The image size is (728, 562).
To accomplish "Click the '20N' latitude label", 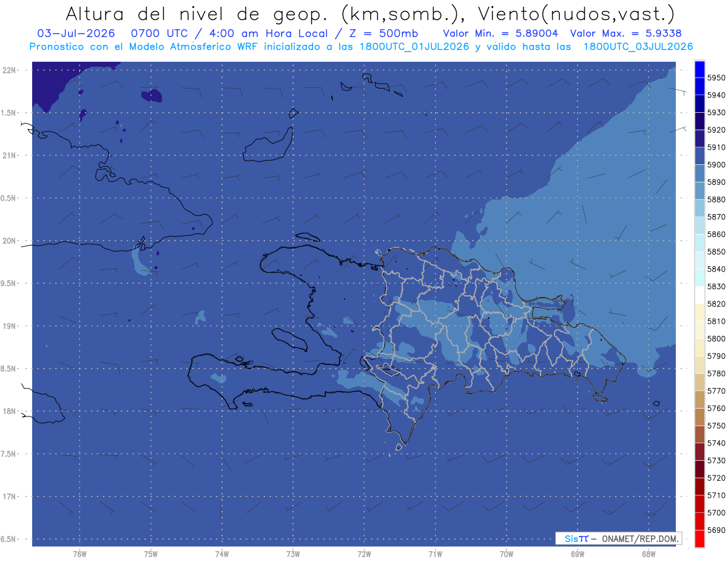I will [10, 241].
